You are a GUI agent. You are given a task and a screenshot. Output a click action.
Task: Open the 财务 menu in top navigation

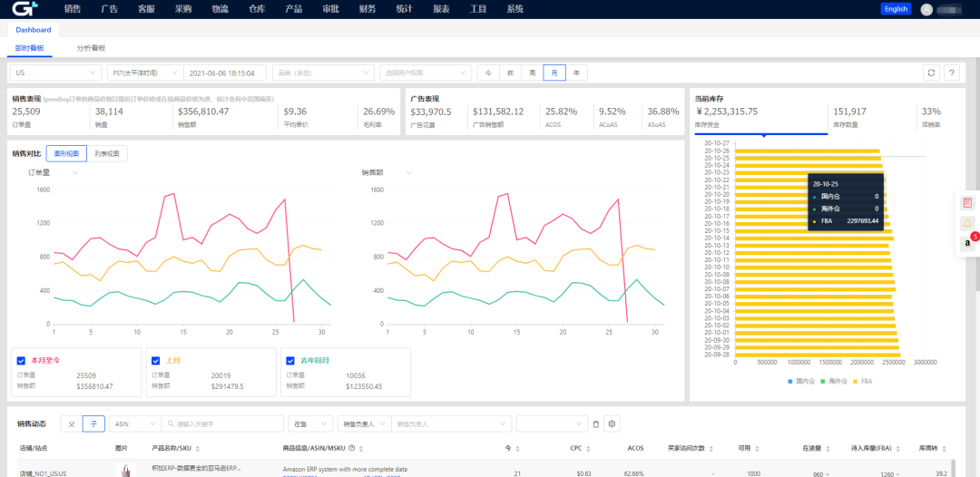[367, 9]
